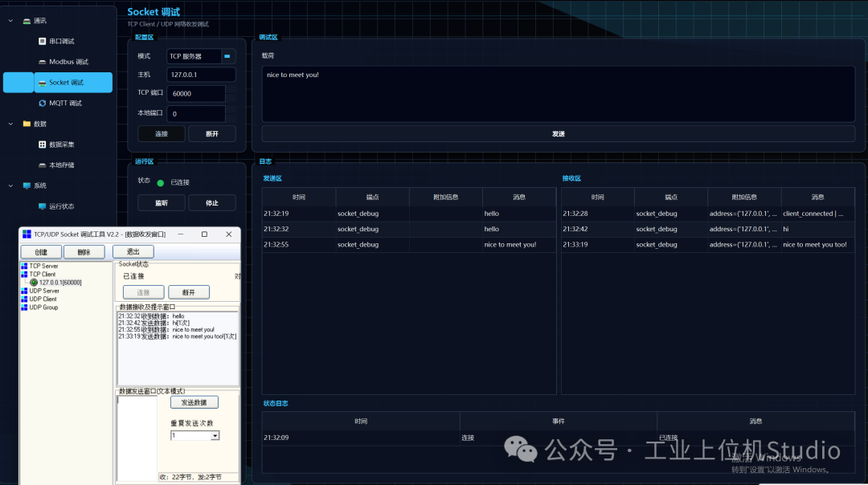868x485 pixels.
Task: Select hello message in the 21:32:32 row
Action: click(x=518, y=229)
